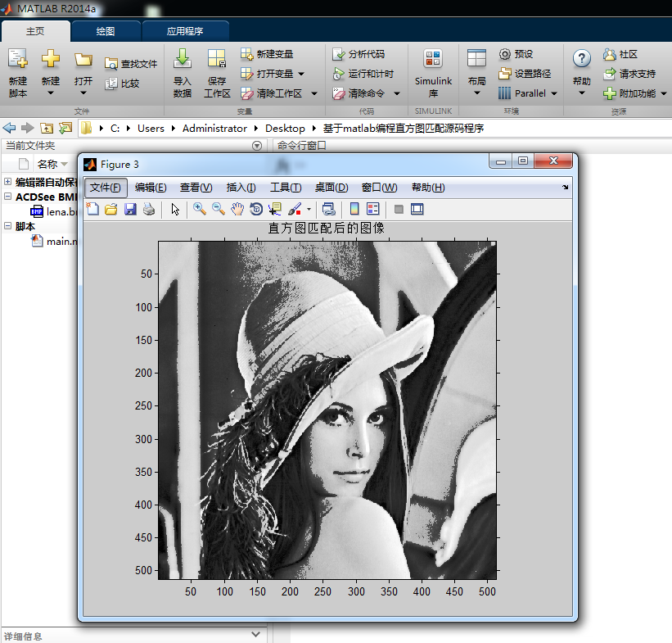Screen dimensions: 672x643
Task: Click New Figure icon in Figure 3 toolbar
Action: (92, 210)
